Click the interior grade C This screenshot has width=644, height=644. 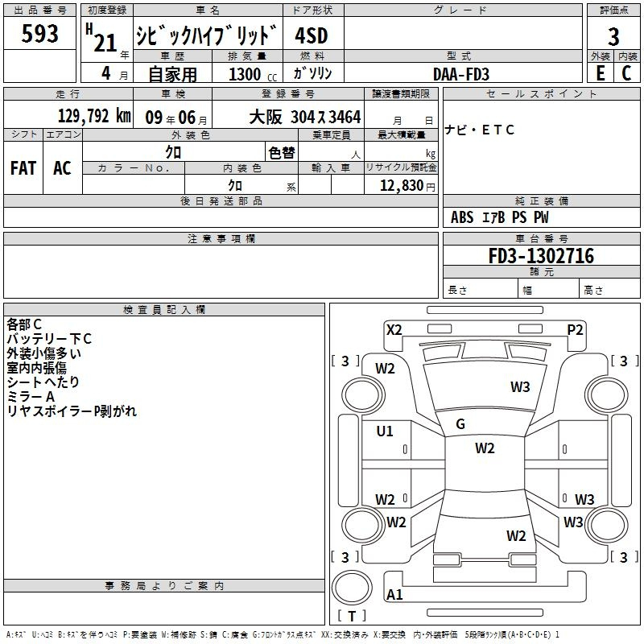coord(626,73)
